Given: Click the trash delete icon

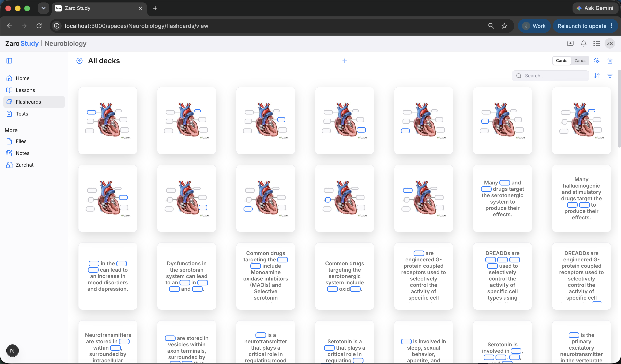Looking at the screenshot, I should (610, 61).
